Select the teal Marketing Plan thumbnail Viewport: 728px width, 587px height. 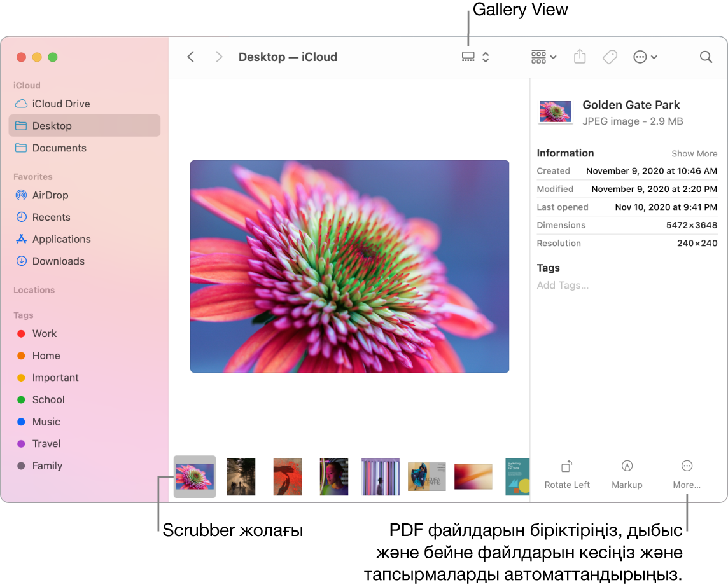[517, 476]
